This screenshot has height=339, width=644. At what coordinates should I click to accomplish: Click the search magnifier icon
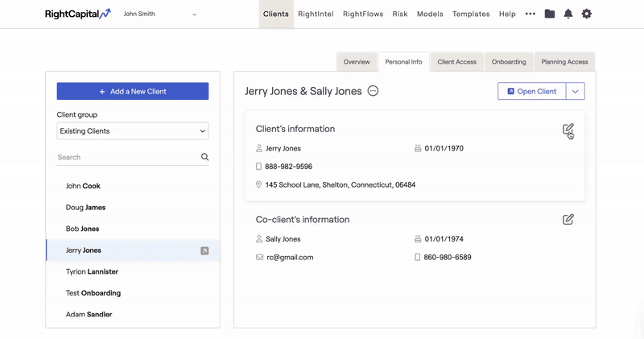204,157
